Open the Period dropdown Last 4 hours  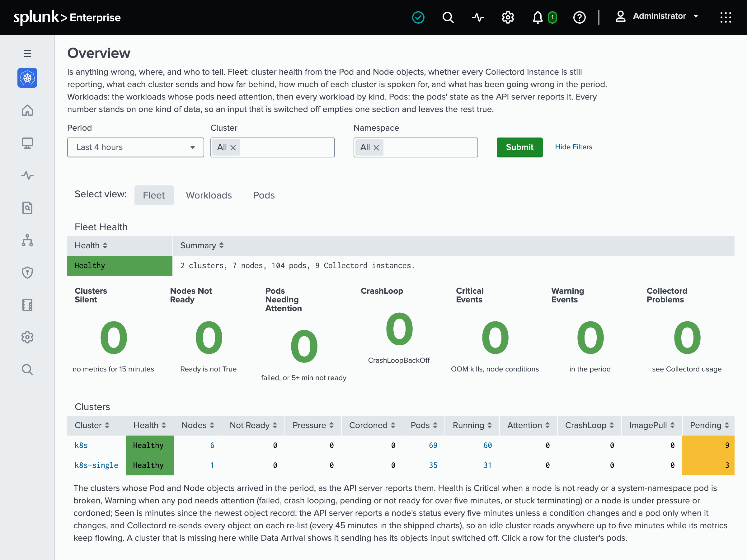(135, 147)
